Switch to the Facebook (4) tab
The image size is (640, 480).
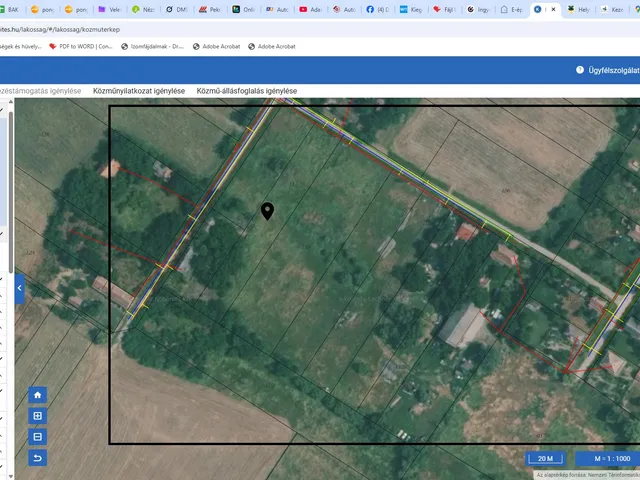click(x=377, y=9)
